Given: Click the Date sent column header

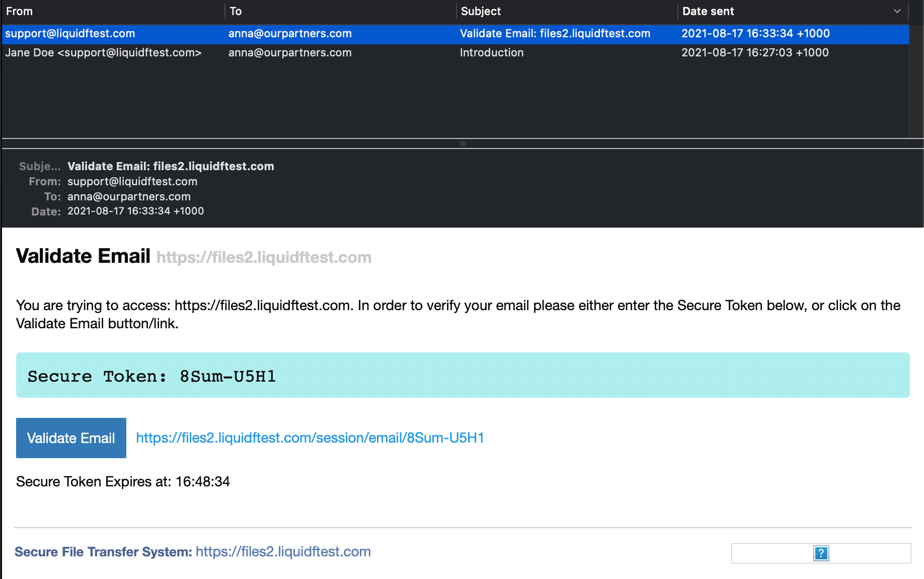Looking at the screenshot, I should click(708, 11).
